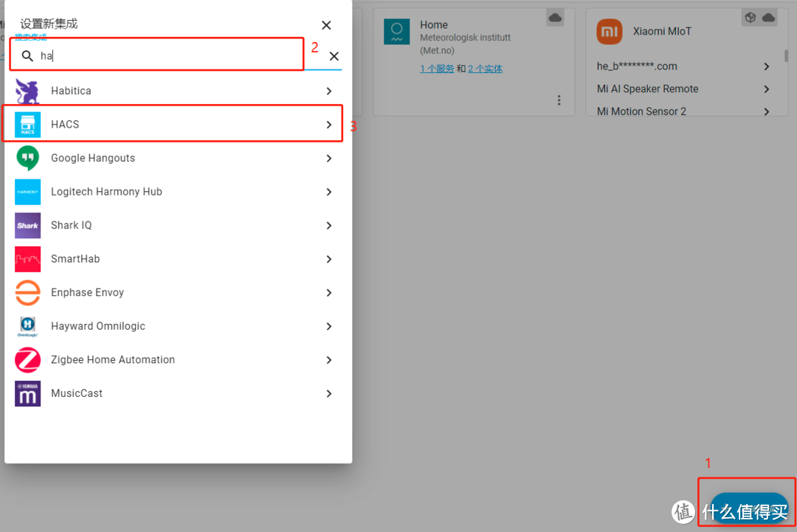This screenshot has width=797, height=532.
Task: Open the 2个实体 link
Action: (x=485, y=69)
